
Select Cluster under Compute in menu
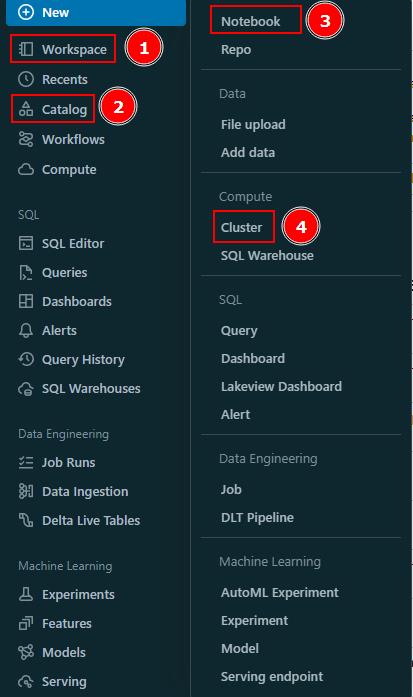pyautogui.click(x=241, y=227)
